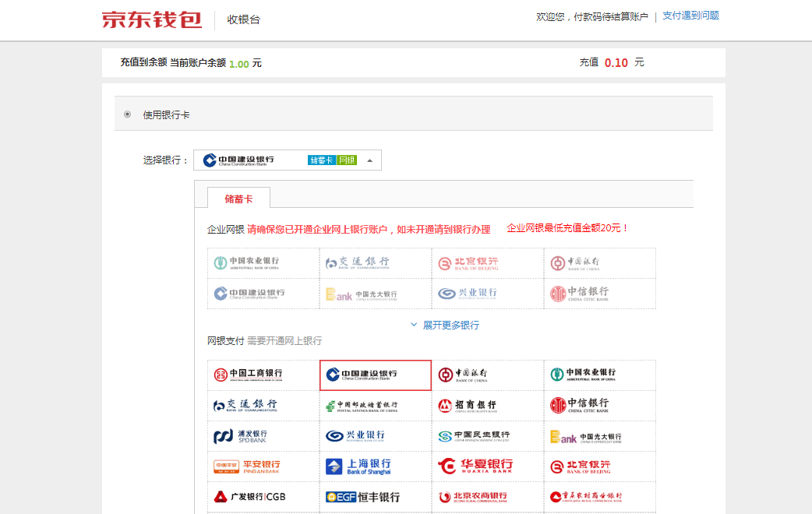Select 北京农商银行 option
812x514 pixels.
488,497
